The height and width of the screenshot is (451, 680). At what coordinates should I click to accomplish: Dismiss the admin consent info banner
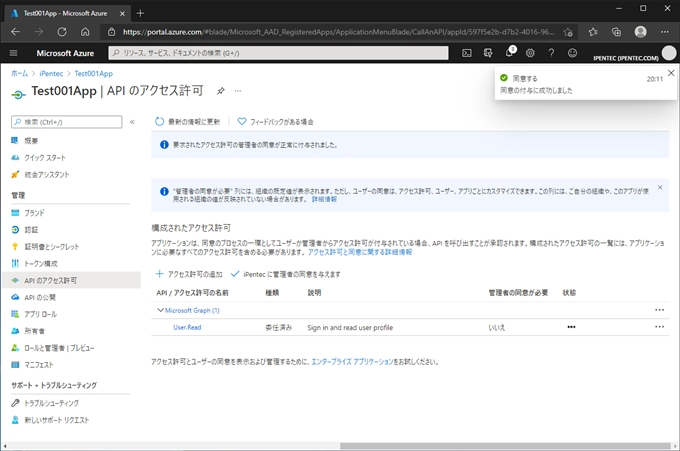[x=660, y=187]
